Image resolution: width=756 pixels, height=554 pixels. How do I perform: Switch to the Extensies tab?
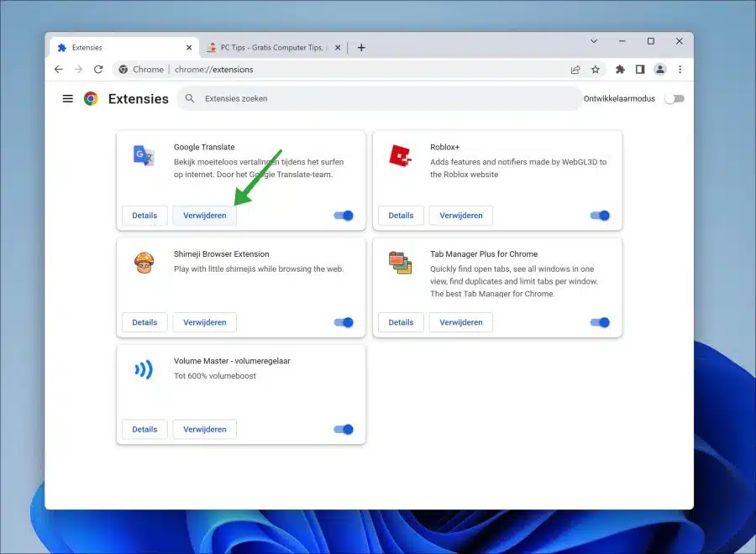(124, 48)
